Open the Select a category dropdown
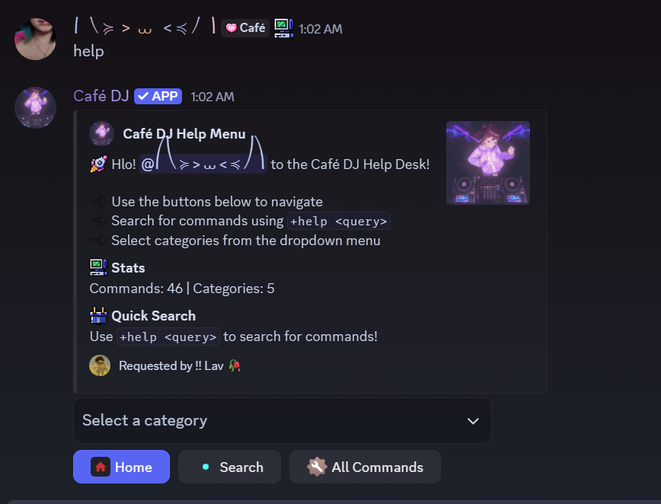Image resolution: width=661 pixels, height=504 pixels. pyautogui.click(x=282, y=421)
